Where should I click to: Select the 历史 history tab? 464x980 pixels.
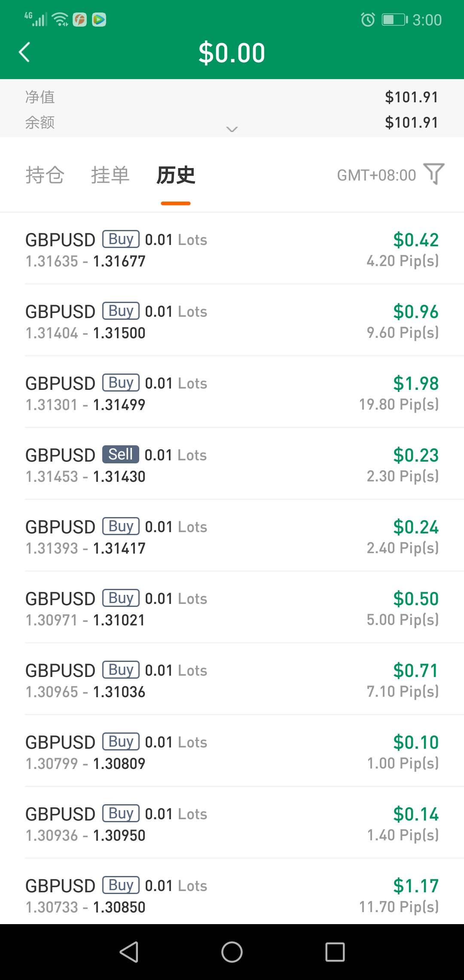pyautogui.click(x=176, y=175)
